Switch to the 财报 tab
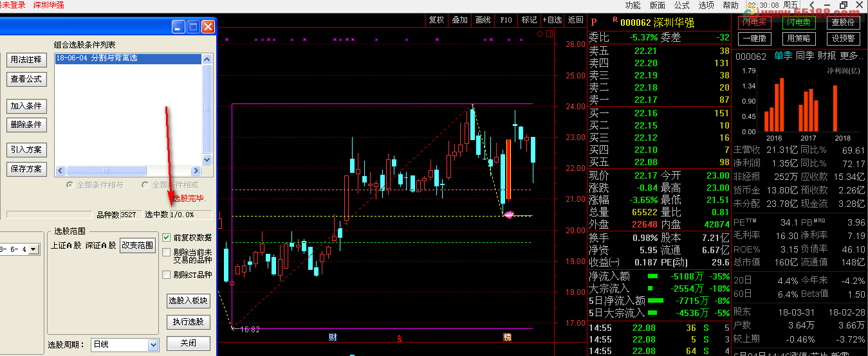Viewport: 868px width, 356px height. [x=827, y=56]
